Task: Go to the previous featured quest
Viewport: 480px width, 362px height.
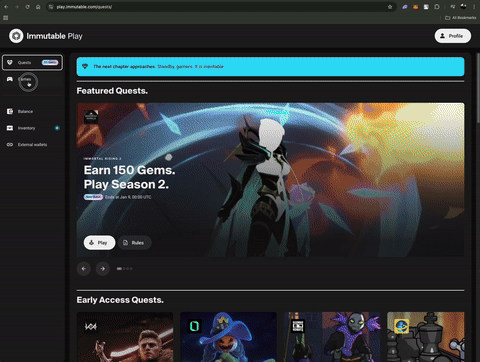Action: (x=84, y=269)
